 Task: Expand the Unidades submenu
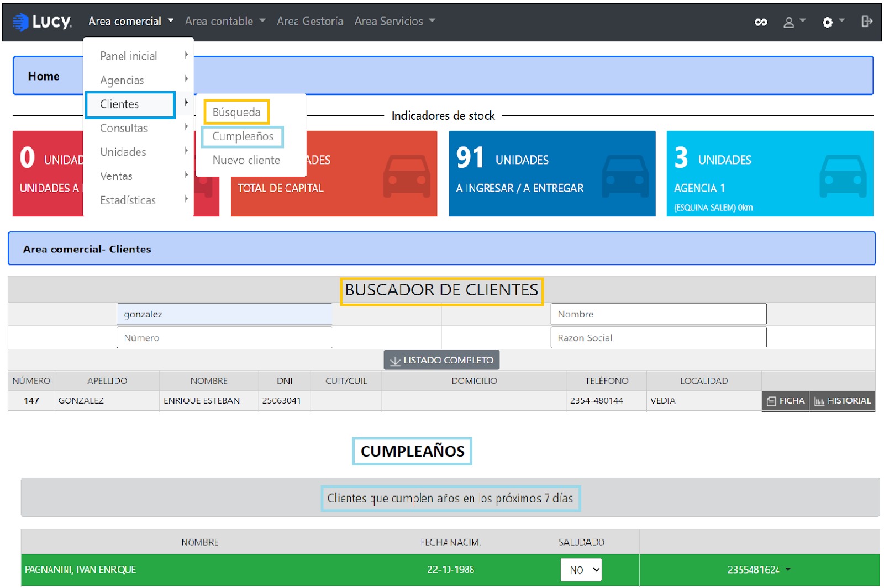tap(138, 152)
